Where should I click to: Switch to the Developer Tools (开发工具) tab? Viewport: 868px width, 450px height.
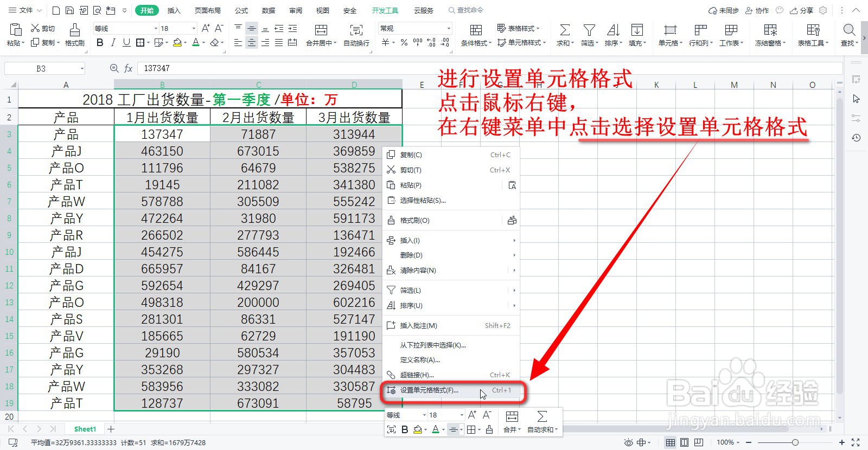coord(385,10)
